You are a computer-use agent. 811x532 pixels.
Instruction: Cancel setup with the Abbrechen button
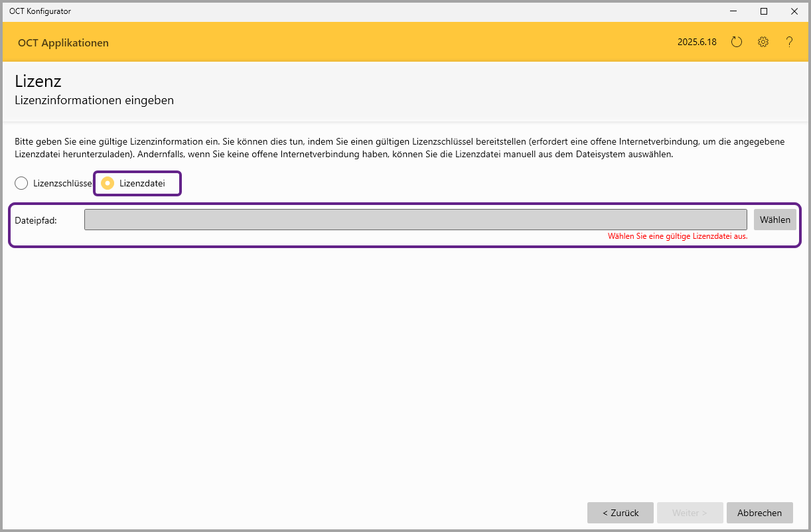(x=759, y=513)
